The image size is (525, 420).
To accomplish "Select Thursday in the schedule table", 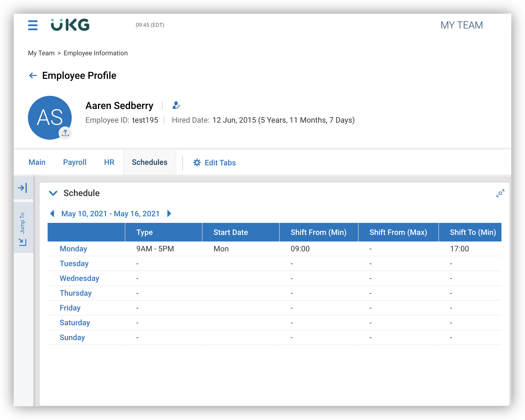I will (76, 293).
